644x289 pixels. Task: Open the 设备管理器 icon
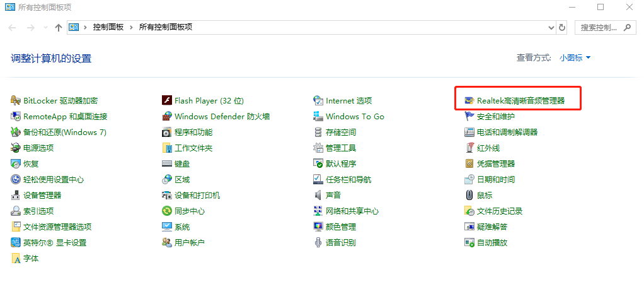coord(16,195)
